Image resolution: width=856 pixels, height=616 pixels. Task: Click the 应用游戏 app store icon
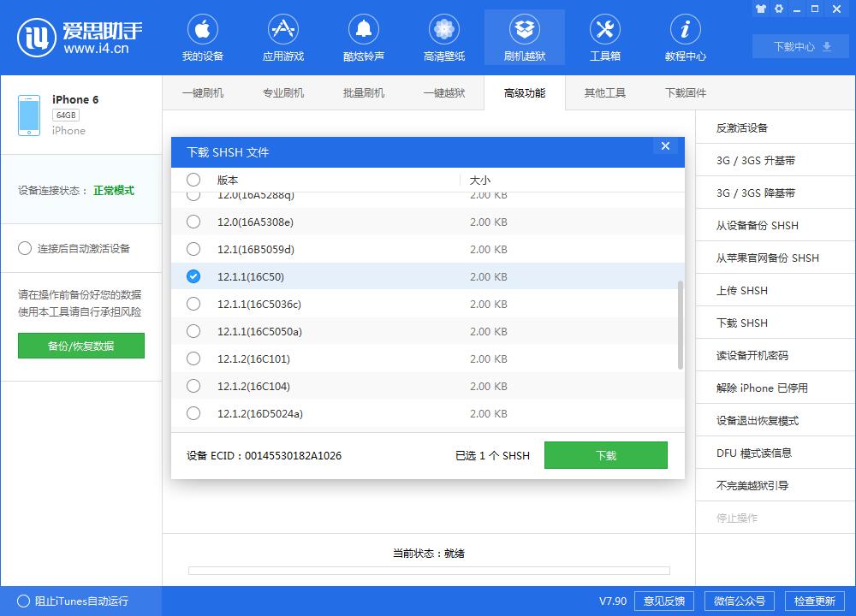pos(282,30)
